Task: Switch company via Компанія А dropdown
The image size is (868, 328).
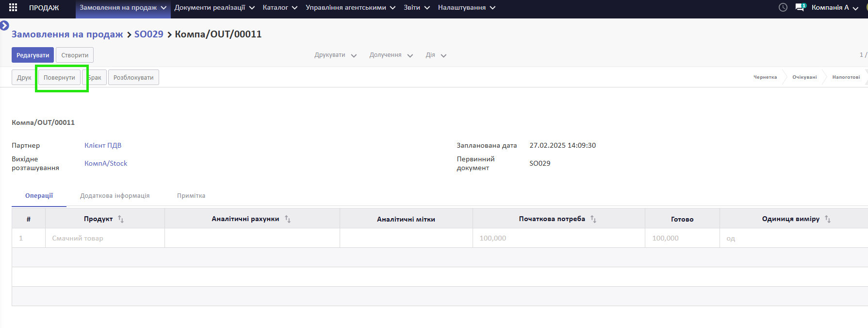Action: [x=835, y=8]
